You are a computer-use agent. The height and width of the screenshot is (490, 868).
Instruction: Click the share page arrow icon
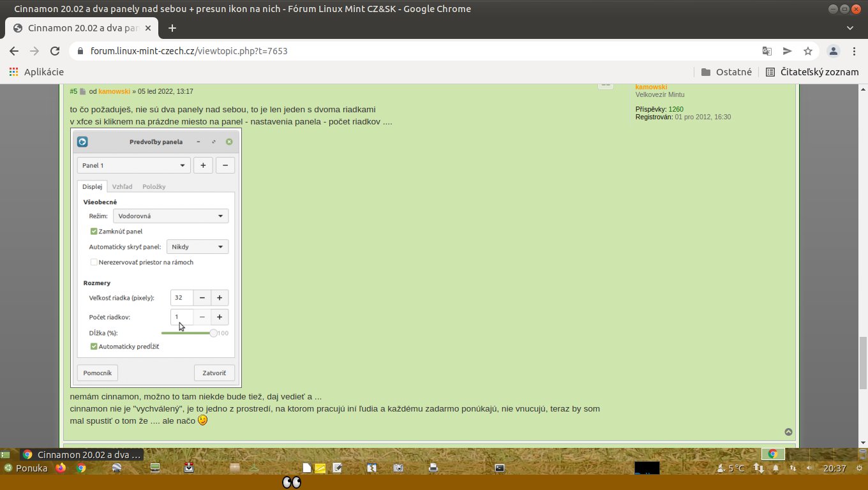point(788,51)
